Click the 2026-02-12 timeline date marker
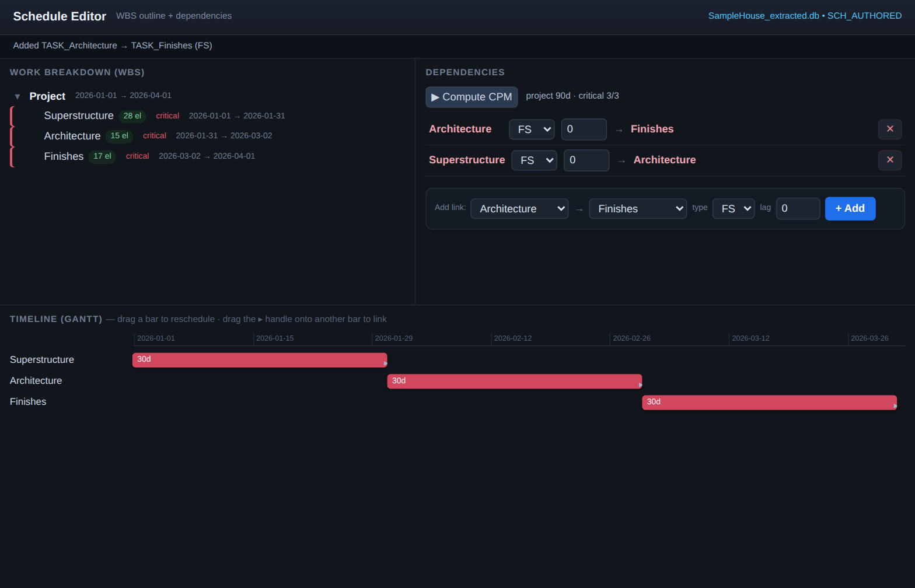This screenshot has width=915, height=588. tap(513, 338)
